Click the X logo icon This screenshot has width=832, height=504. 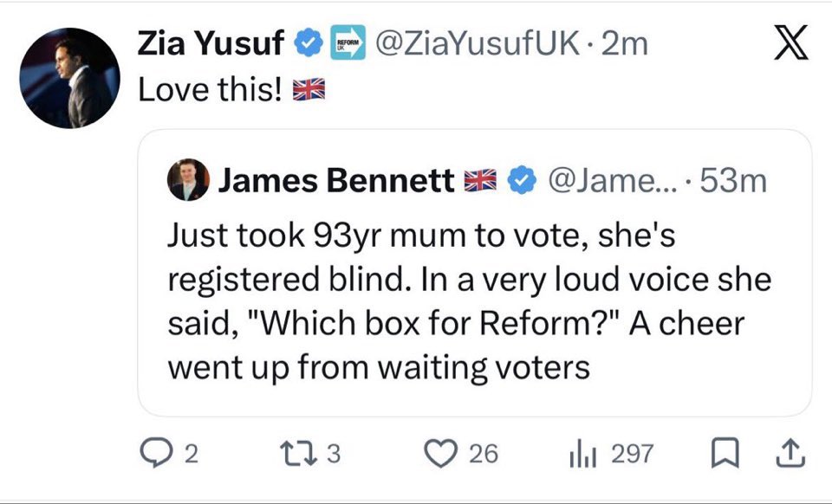790,45
